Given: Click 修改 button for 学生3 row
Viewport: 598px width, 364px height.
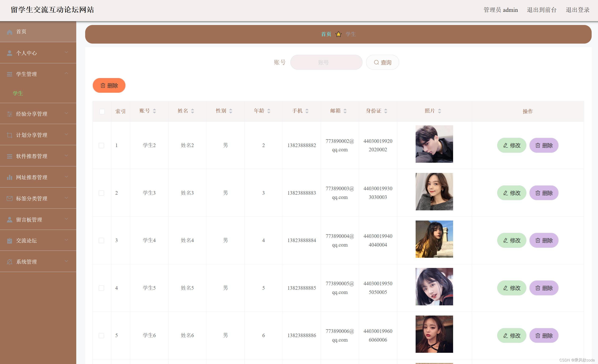Looking at the screenshot, I should (511, 193).
